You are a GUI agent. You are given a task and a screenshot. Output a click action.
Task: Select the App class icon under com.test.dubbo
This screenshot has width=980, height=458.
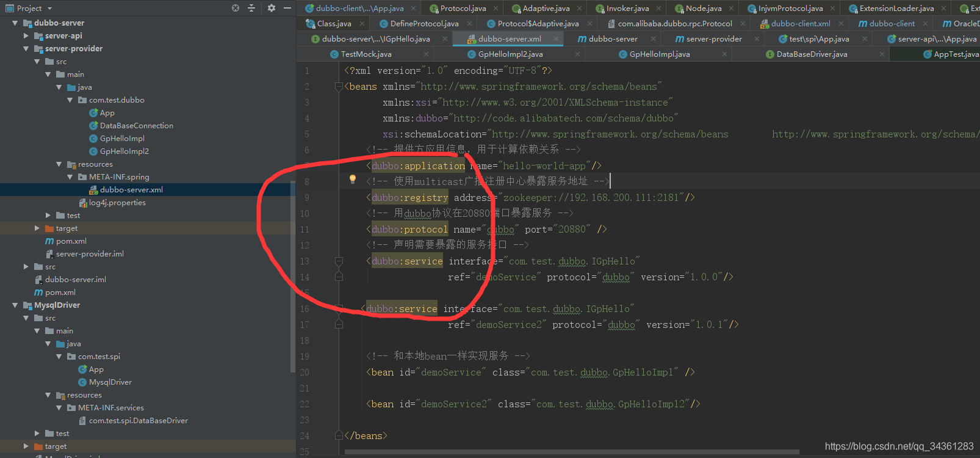click(93, 113)
